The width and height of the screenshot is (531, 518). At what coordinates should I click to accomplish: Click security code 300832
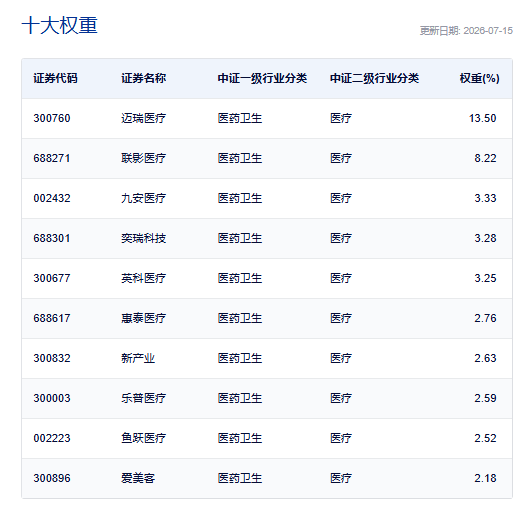[x=52, y=358]
